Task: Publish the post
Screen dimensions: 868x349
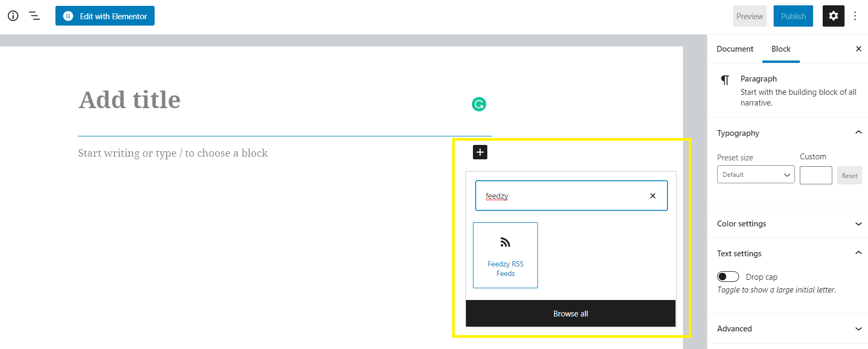Action: pyautogui.click(x=793, y=16)
